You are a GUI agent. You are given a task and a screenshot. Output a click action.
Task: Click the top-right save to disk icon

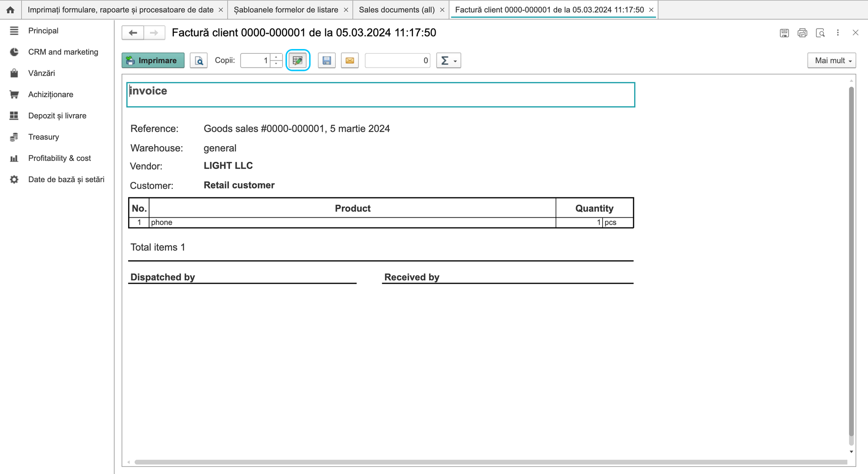pyautogui.click(x=784, y=33)
